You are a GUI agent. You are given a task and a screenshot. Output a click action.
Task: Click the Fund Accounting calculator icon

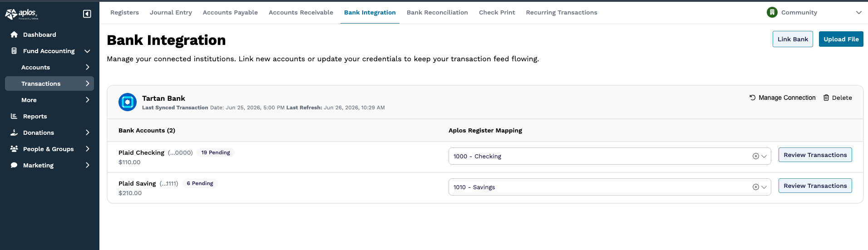point(14,51)
